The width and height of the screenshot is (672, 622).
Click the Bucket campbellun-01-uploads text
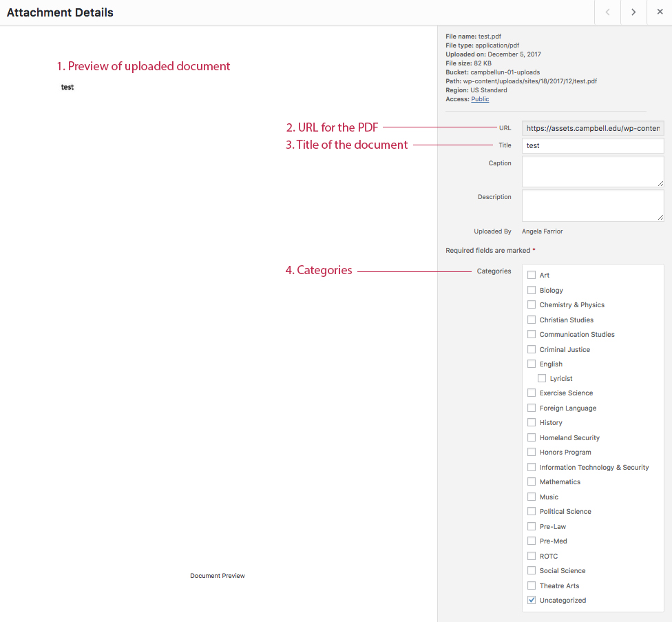coord(493,72)
